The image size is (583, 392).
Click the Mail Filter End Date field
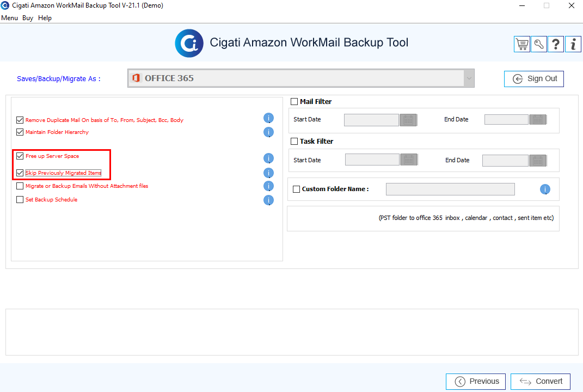click(x=506, y=119)
